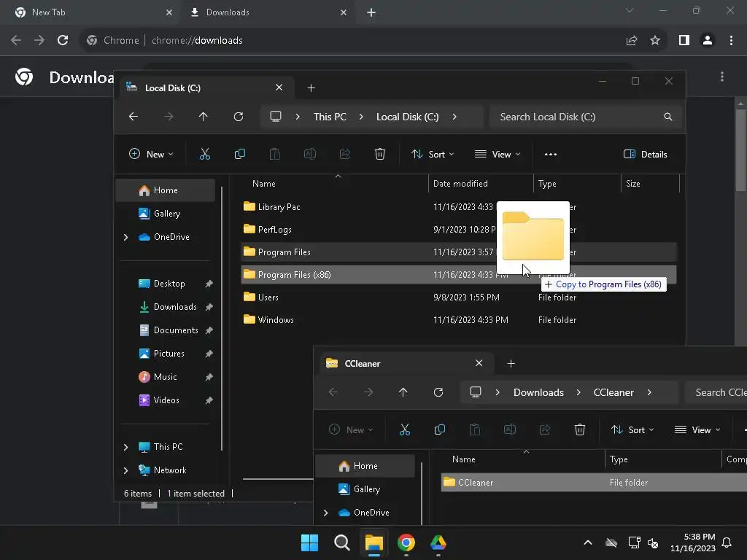Click Copy icon in CCleaner window toolbar
This screenshot has width=747, height=560.
click(440, 430)
